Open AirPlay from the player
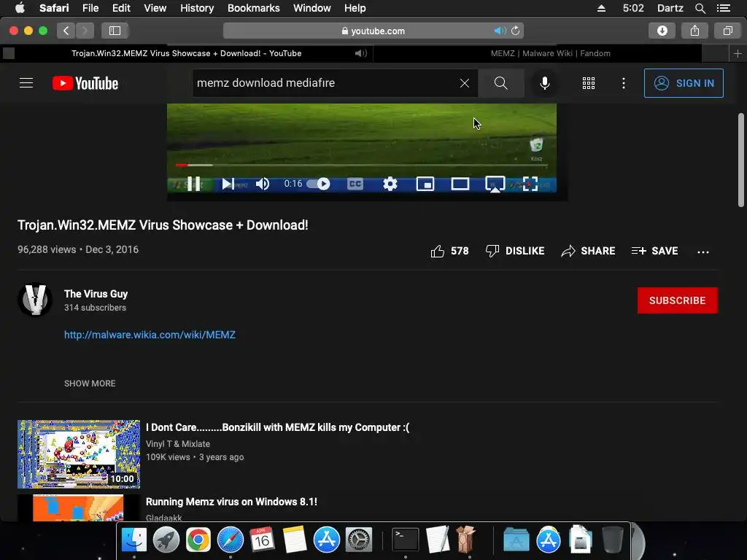Viewport: 747px width, 560px height. click(495, 184)
